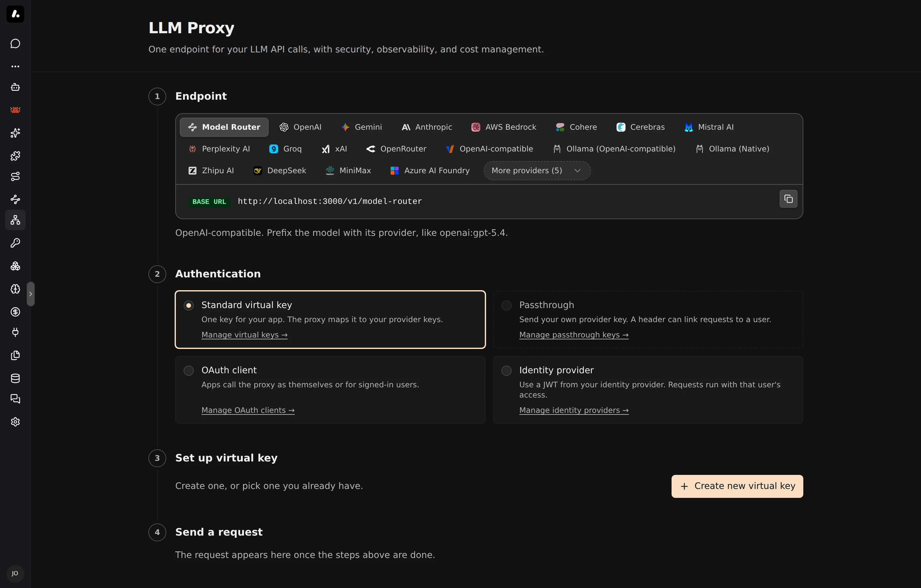
Task: Click the robot agent icon in sidebar
Action: [x=15, y=87]
